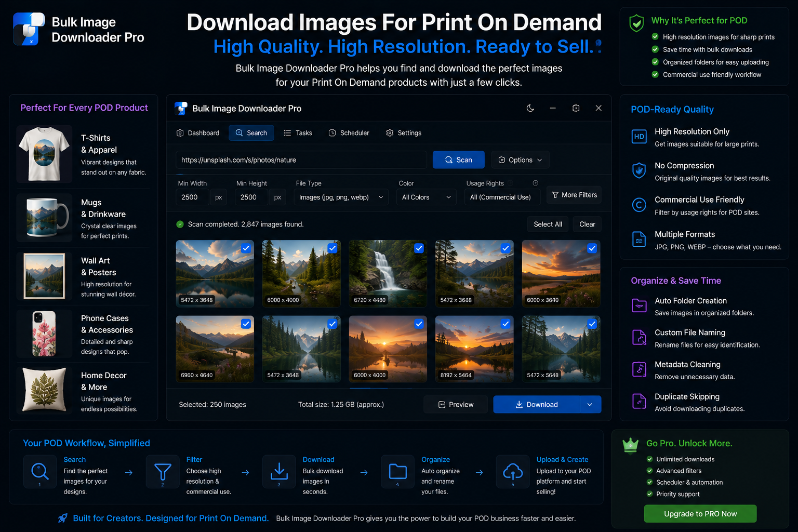Viewport: 798px width, 532px height.
Task: Open the Options dropdown
Action: point(520,160)
